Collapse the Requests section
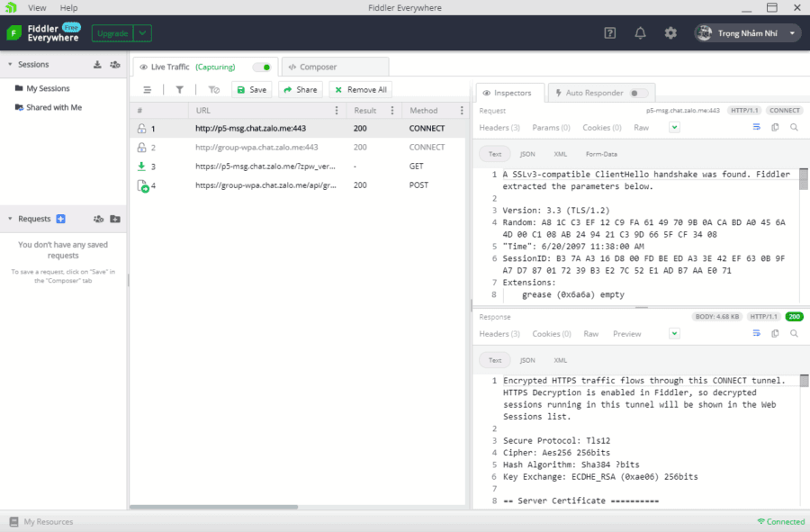810x532 pixels. click(10, 219)
